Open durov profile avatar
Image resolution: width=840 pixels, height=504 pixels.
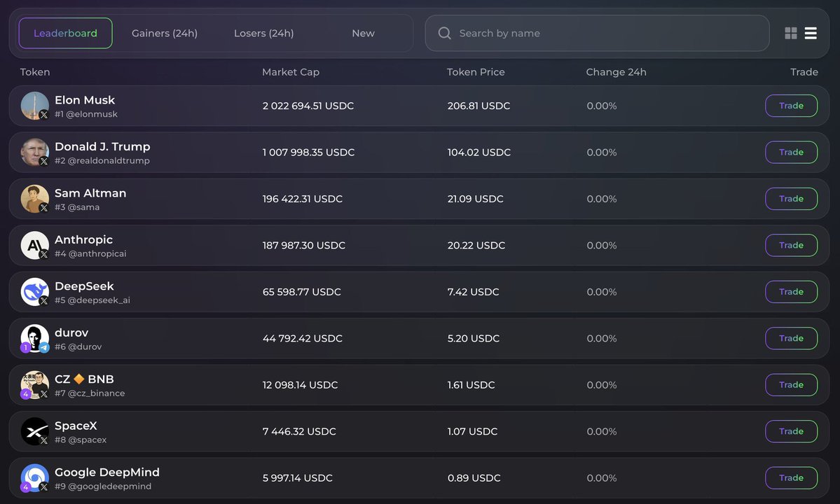[35, 338]
